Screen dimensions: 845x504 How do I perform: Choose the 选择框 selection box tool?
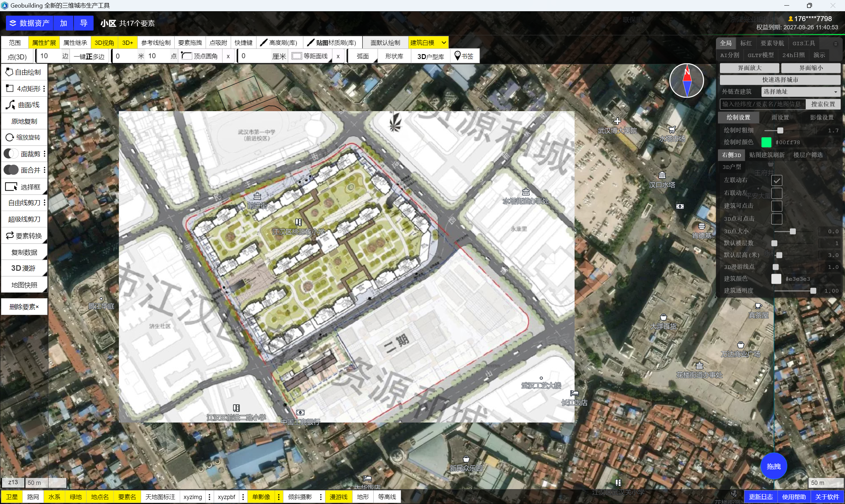24,187
